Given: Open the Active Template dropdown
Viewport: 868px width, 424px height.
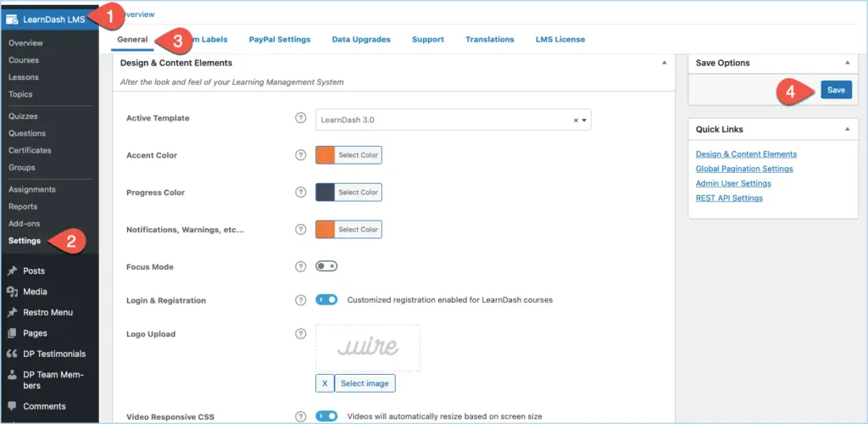Looking at the screenshot, I should [x=453, y=120].
